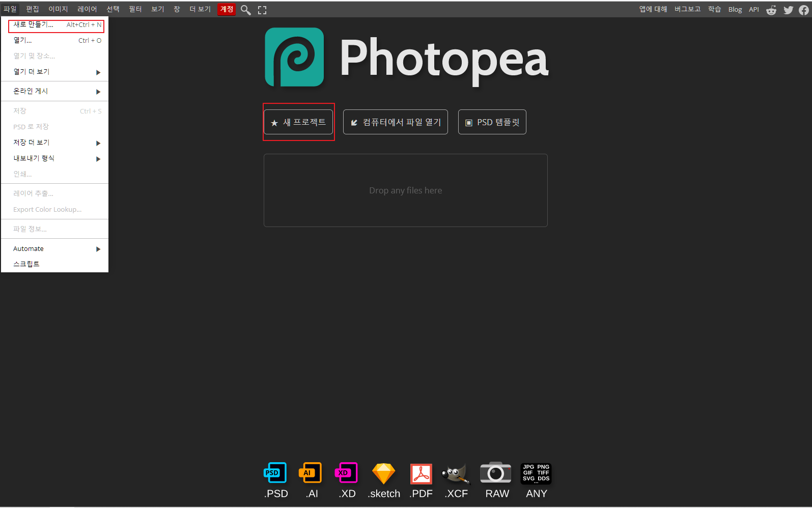The width and height of the screenshot is (812, 508).
Task: Open the 앱에 대해 link
Action: point(653,9)
